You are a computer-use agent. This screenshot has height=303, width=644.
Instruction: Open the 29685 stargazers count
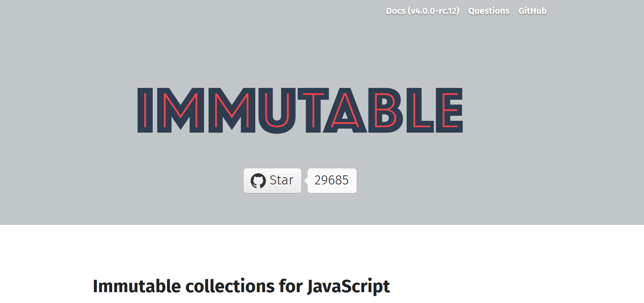(x=332, y=180)
